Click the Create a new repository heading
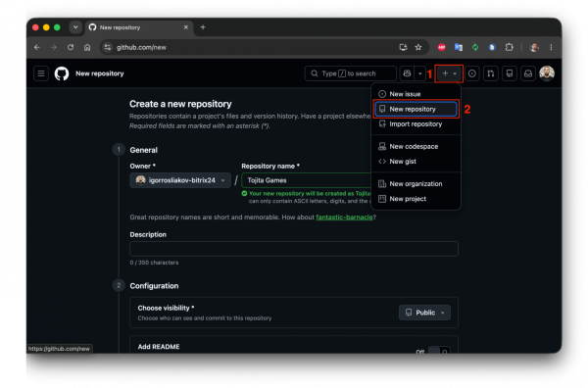Screen dimensions: 588x388 coord(180,104)
